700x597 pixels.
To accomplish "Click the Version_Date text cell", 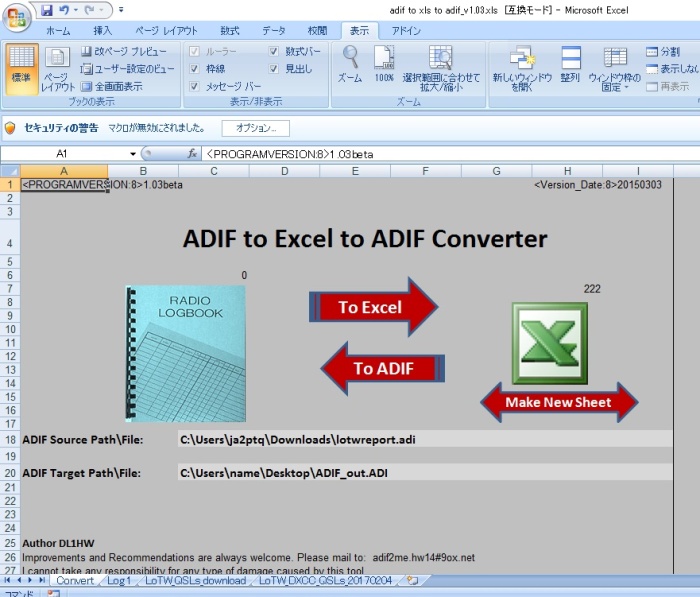I will click(x=598, y=185).
